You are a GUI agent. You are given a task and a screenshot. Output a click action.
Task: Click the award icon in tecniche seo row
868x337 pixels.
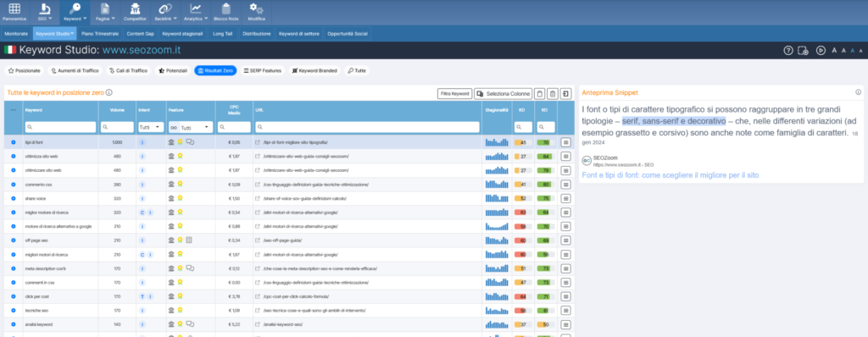pos(181,310)
